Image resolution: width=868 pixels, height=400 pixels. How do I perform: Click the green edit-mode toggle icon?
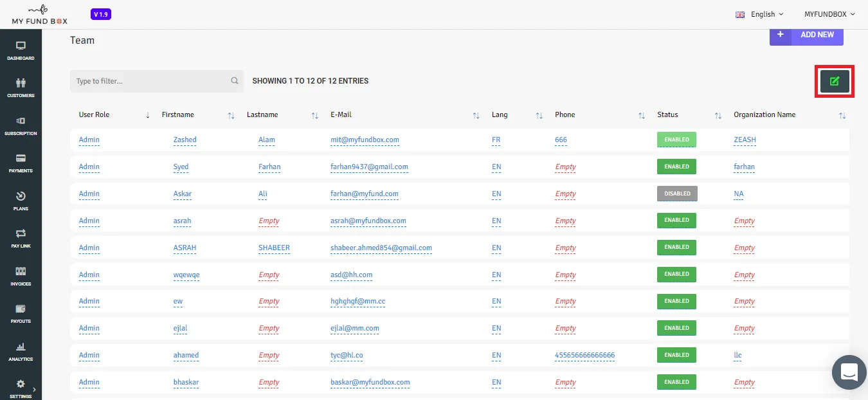click(835, 81)
